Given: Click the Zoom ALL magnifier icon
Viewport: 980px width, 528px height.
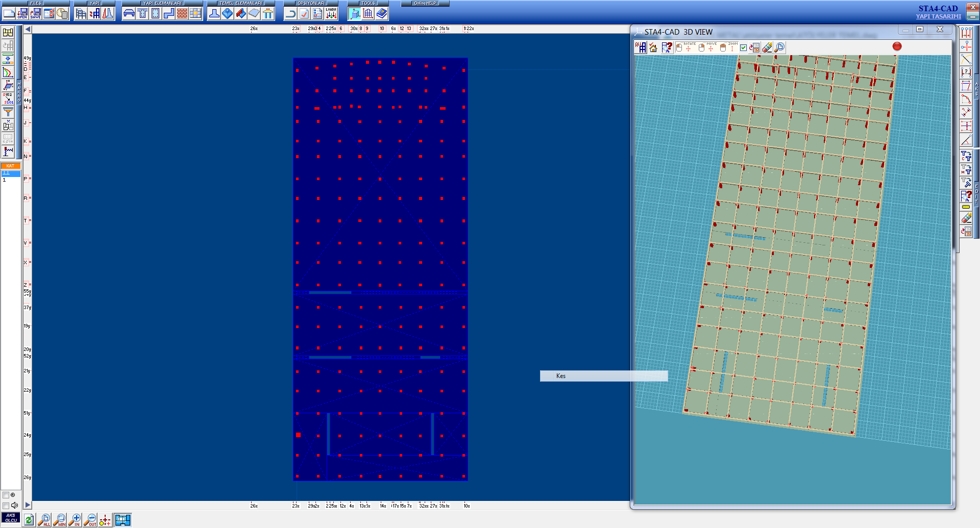Looking at the screenshot, I should [x=44, y=520].
